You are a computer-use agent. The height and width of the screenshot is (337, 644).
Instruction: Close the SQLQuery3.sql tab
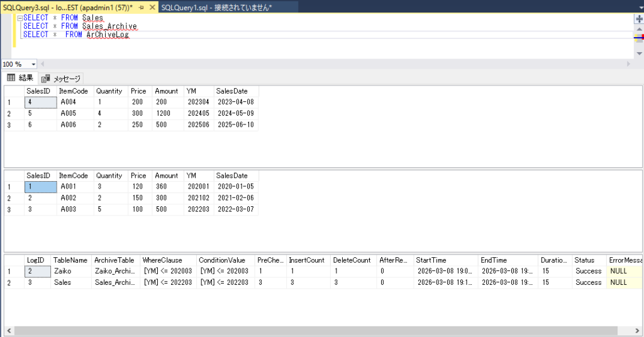(x=152, y=7)
